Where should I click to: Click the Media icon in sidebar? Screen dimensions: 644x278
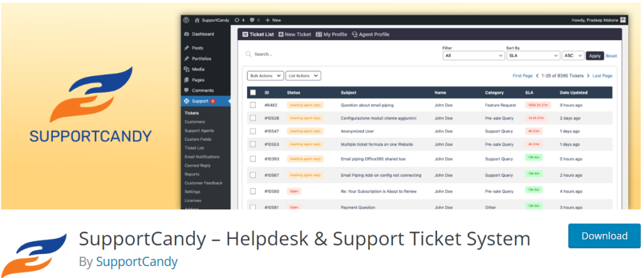click(x=187, y=69)
